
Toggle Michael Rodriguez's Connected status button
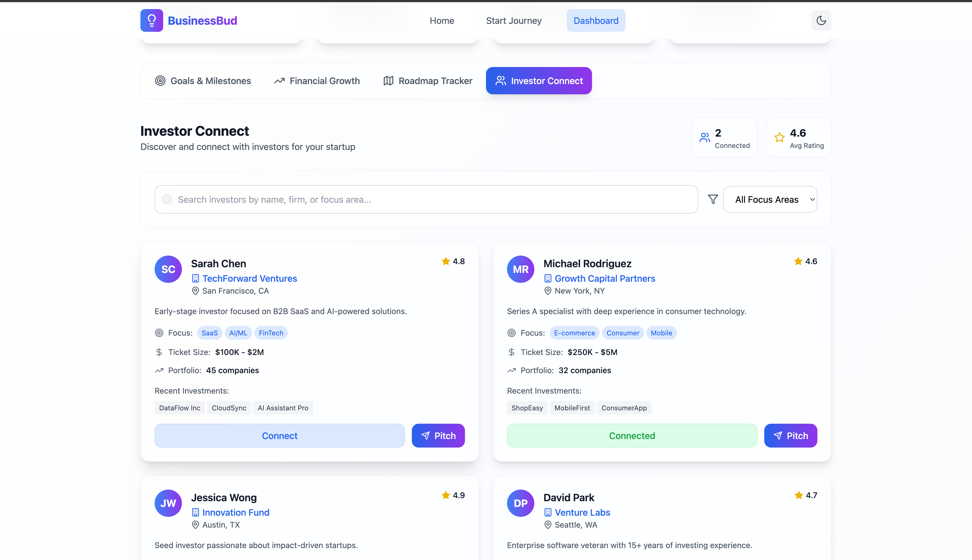pos(632,436)
